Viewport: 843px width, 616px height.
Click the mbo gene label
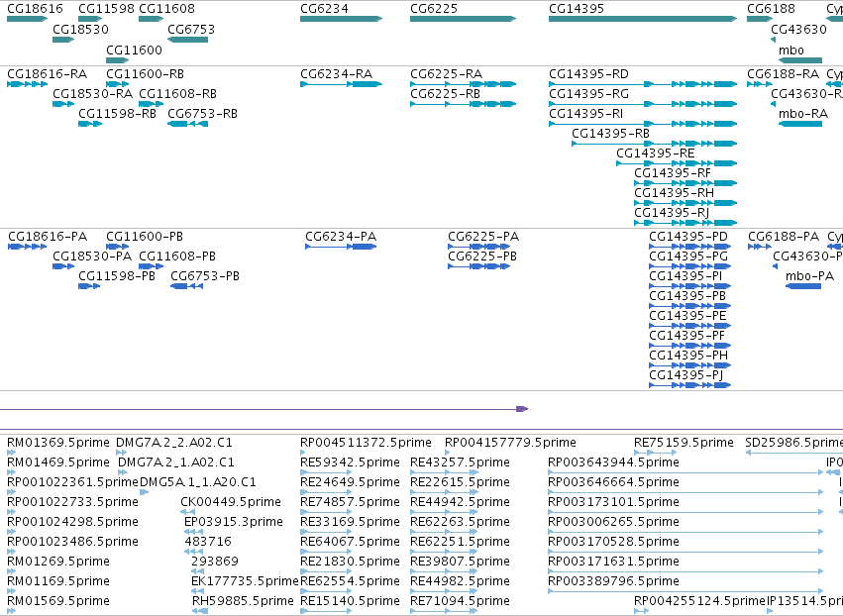point(791,50)
